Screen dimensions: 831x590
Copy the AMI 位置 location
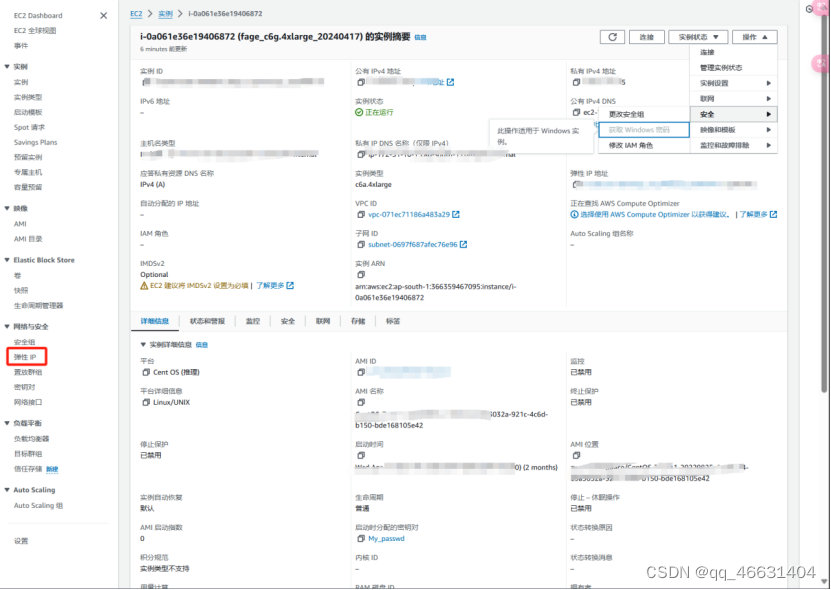[576, 455]
